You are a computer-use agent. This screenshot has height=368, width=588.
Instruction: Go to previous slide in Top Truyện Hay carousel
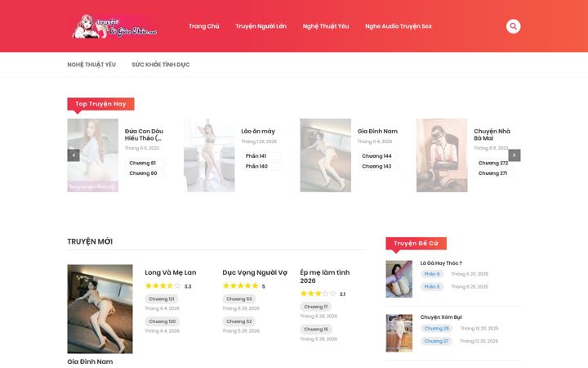(73, 155)
